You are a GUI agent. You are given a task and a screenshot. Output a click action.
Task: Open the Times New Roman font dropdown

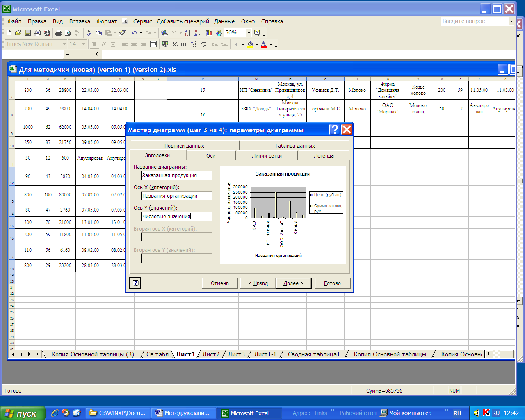(64, 44)
